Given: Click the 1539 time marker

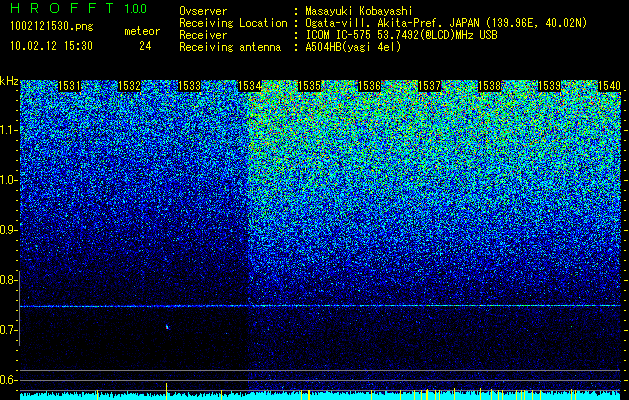Looking at the screenshot, I should [x=549, y=86].
